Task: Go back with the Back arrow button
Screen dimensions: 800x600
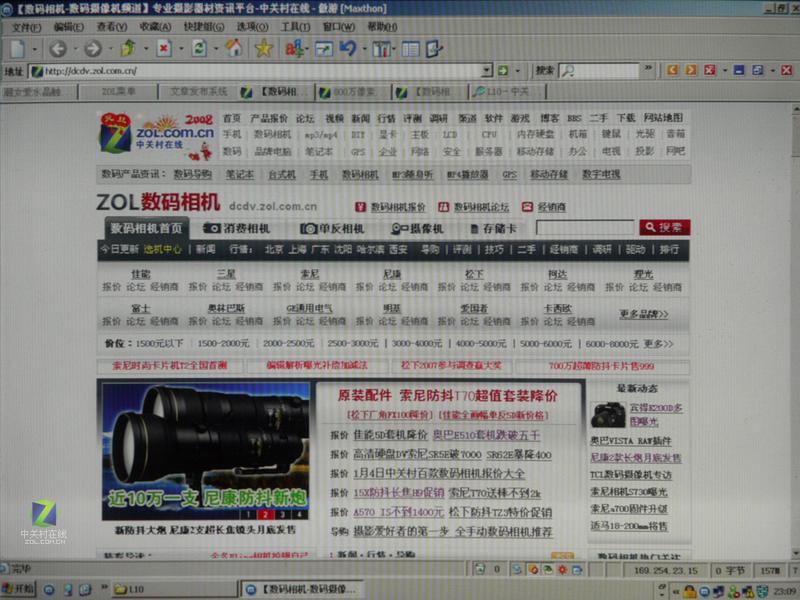Action: coord(58,49)
